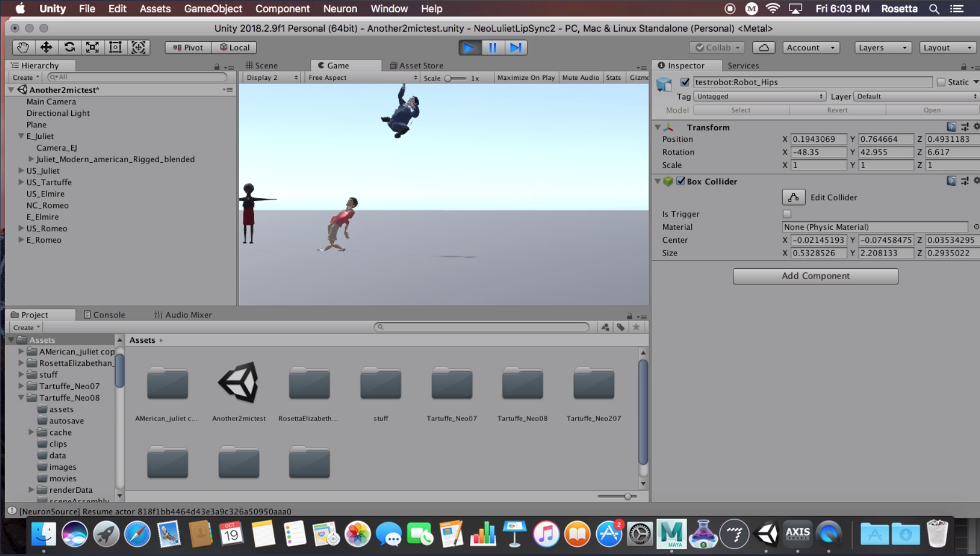Select the Hand tool
Image resolution: width=980 pixels, height=556 pixels.
tap(23, 47)
